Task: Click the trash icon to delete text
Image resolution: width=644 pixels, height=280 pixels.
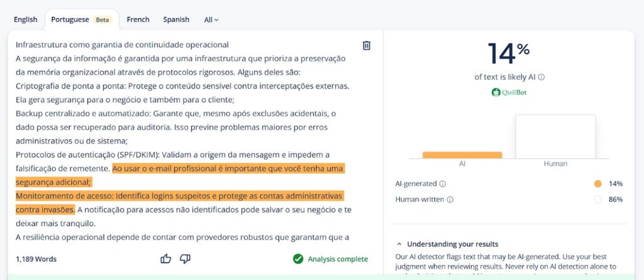Action: (367, 45)
